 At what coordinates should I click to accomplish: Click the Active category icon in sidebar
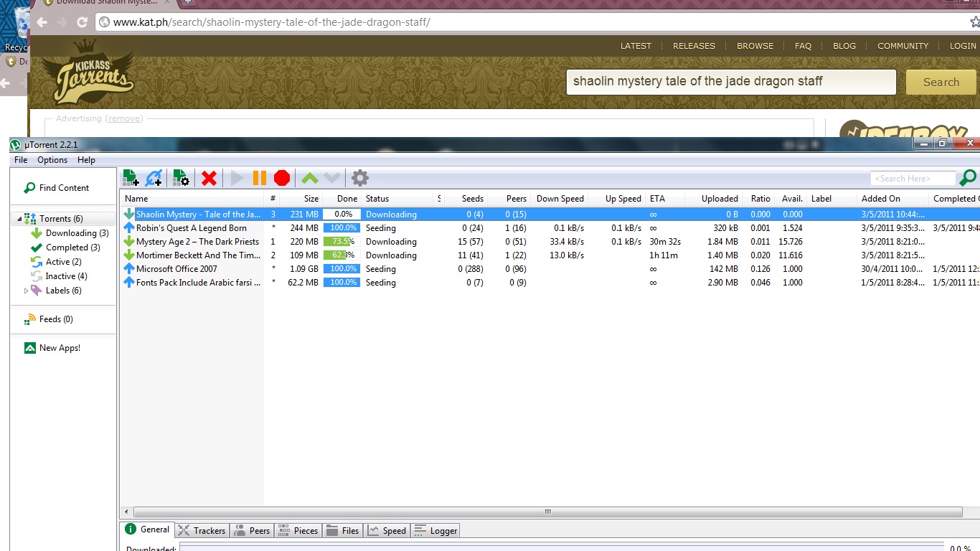pyautogui.click(x=37, y=262)
